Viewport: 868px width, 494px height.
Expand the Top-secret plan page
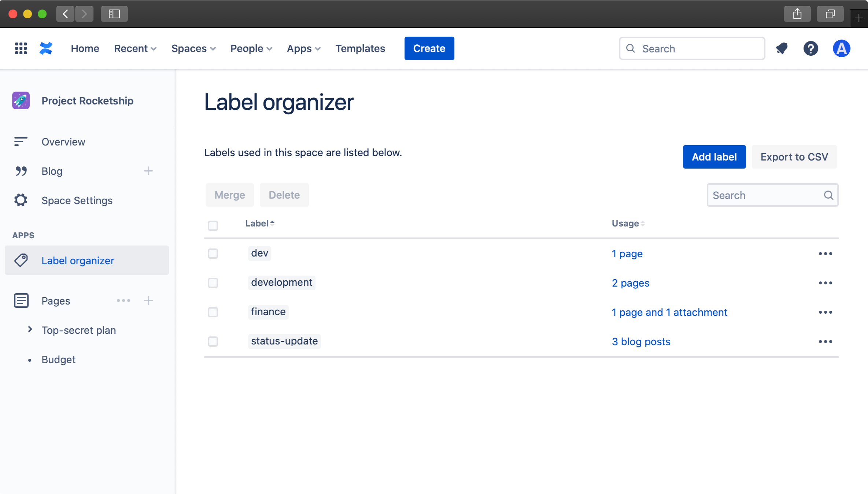[x=30, y=329]
